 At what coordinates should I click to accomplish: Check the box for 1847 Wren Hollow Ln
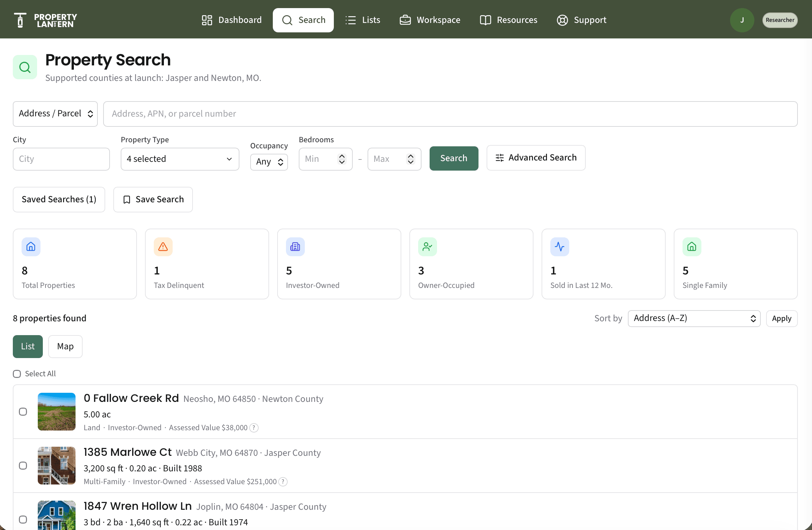point(23,520)
